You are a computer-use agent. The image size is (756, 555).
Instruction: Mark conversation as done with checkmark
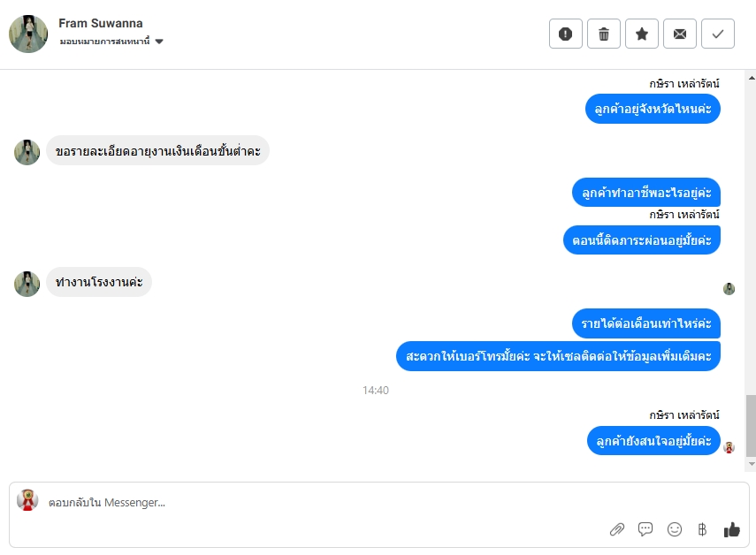click(718, 34)
